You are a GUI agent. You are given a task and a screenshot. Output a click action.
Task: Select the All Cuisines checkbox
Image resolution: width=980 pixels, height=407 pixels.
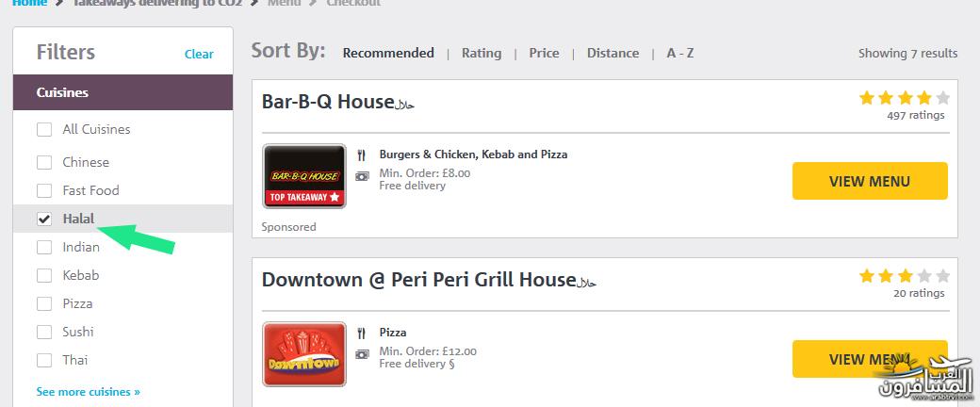44,129
